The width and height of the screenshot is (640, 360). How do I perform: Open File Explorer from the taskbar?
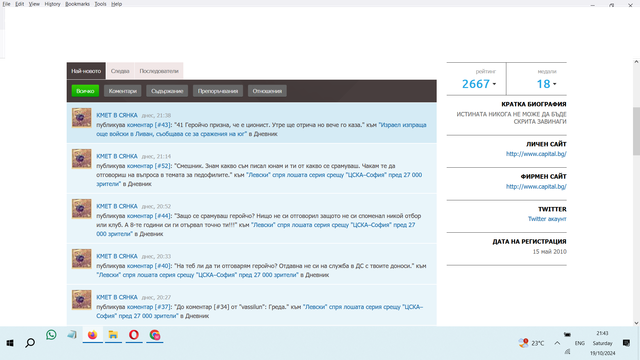click(x=113, y=335)
